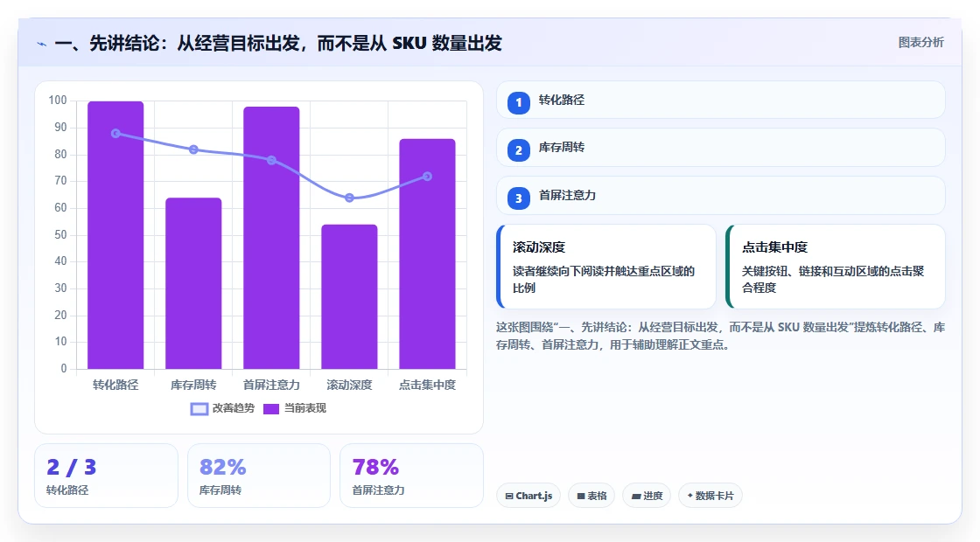Click the 库存周转 x-axis label
Screen dimensions: 980x542
(193, 385)
